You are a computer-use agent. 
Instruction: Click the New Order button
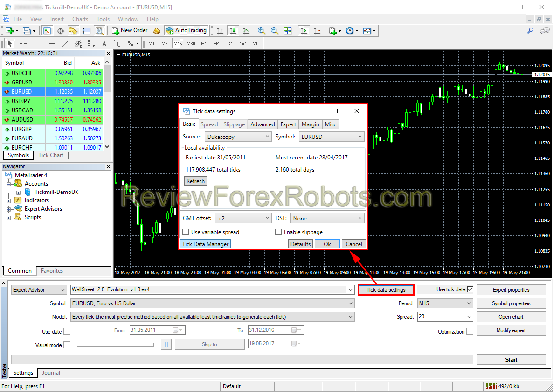[130, 31]
